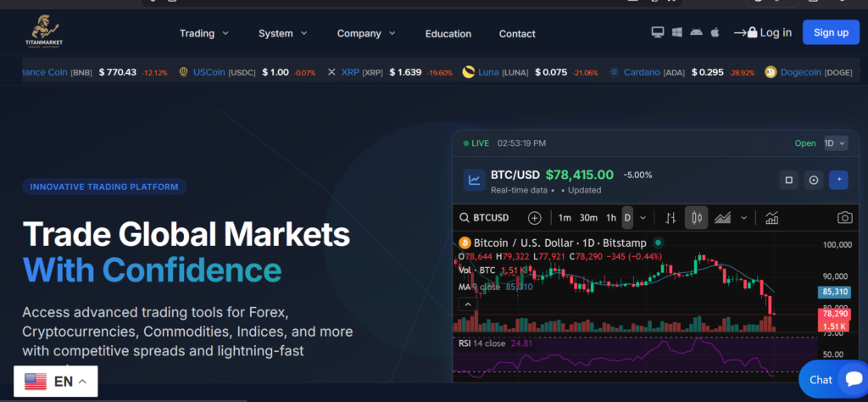Screen dimensions: 868x402
Task: Open the chart timeframe dropdown chevron
Action: coord(643,218)
